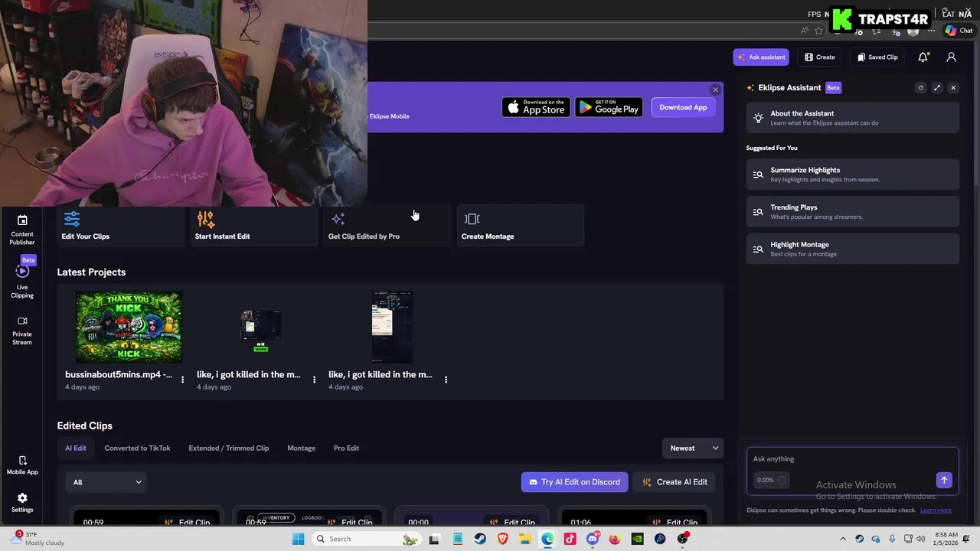Viewport: 980px width, 551px height.
Task: Switch to the Converted to TikTok tab
Action: (x=137, y=448)
